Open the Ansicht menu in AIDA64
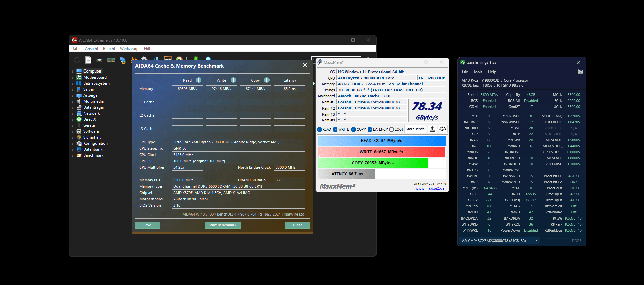The height and width of the screenshot is (285, 644). click(92, 49)
